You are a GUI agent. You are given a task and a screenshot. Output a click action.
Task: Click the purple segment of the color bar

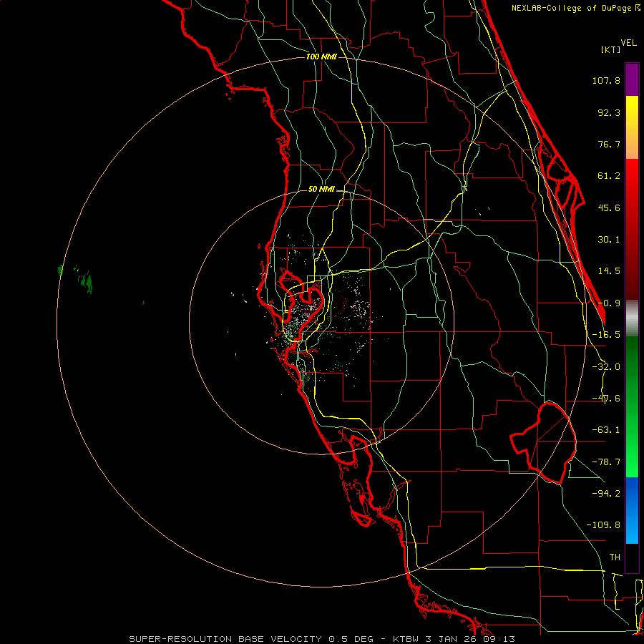[x=632, y=79]
